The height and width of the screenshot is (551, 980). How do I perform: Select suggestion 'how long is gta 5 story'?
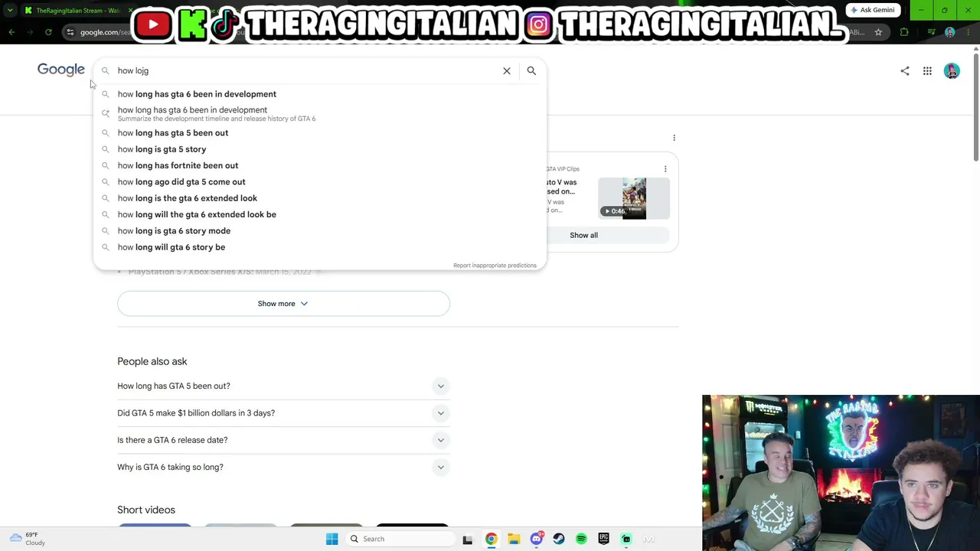(x=320, y=149)
